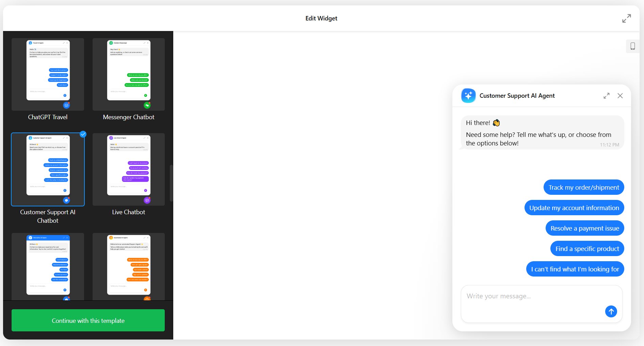Expand the chat window with the diagonal arrows
This screenshot has width=644, height=346.
pos(606,96)
